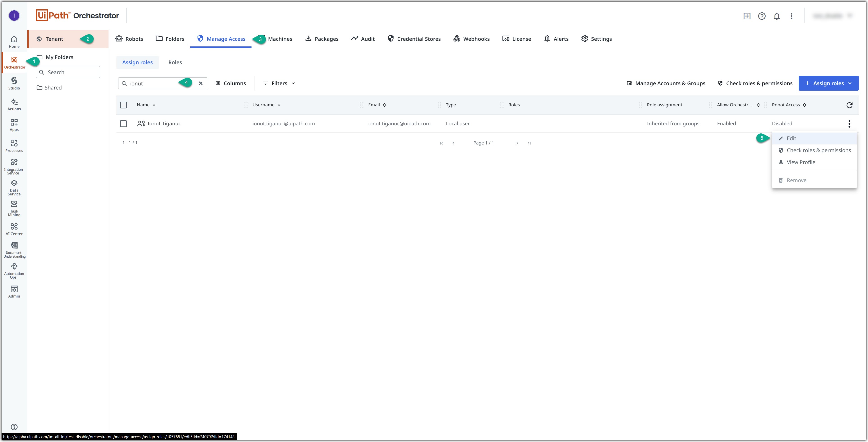Image resolution: width=868 pixels, height=442 pixels.
Task: Go to the previous page arrow
Action: click(x=453, y=143)
